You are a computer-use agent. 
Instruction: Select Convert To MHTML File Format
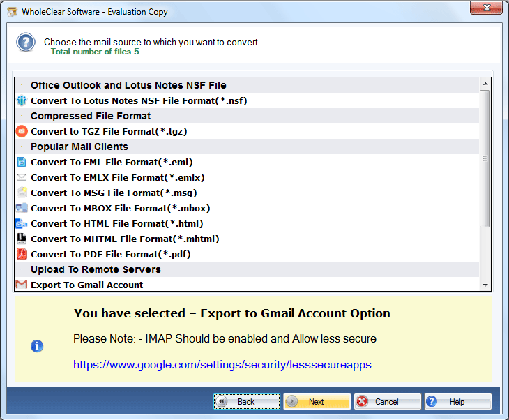[247, 239]
